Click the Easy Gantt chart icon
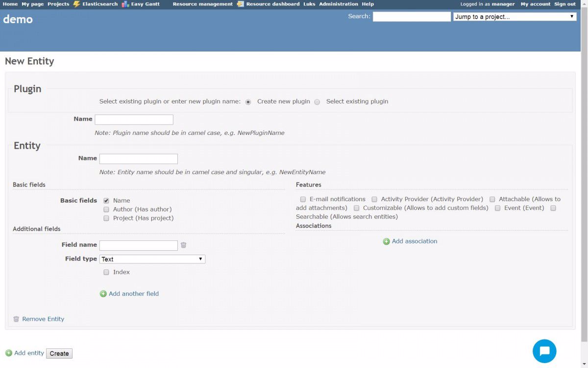Viewport: 588px width, 368px height. (125, 4)
